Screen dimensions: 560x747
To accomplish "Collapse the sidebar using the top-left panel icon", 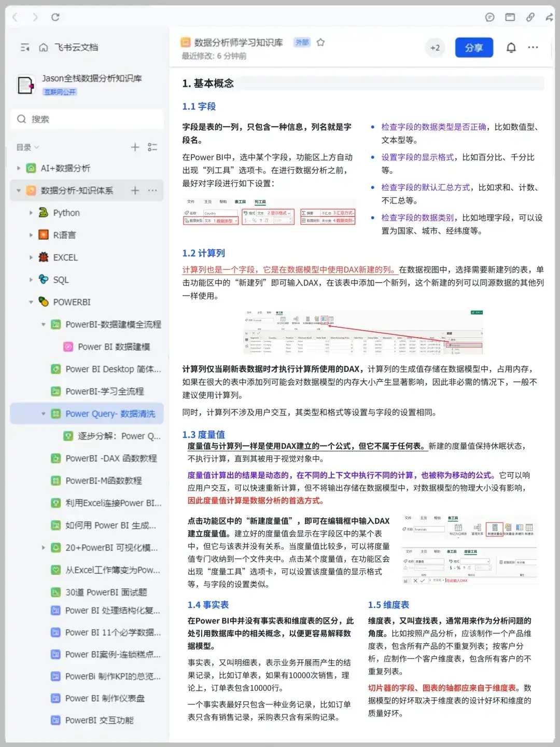I will click(x=24, y=47).
